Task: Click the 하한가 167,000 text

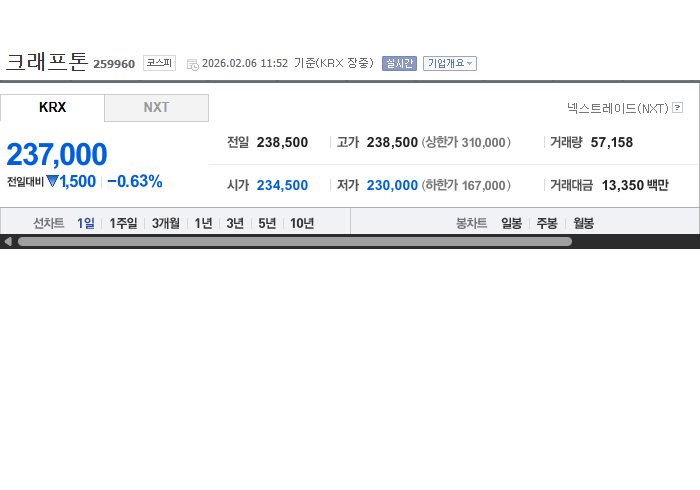Action: [x=466, y=185]
